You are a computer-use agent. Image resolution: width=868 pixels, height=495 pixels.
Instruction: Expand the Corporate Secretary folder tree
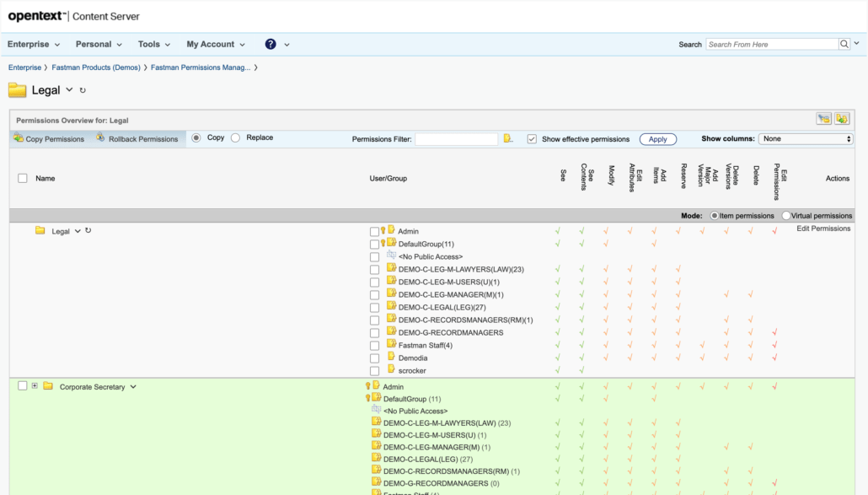click(35, 386)
